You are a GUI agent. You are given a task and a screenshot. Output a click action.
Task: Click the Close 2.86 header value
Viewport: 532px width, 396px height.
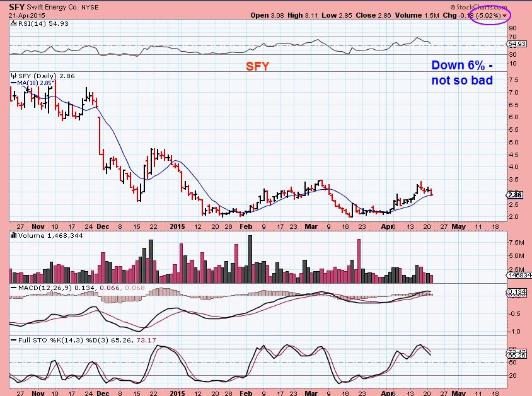tap(373, 15)
